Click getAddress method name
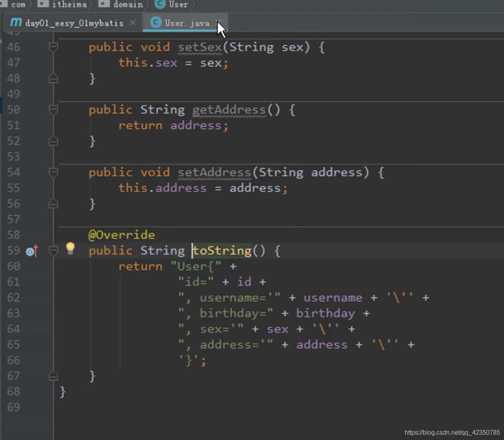504x440 pixels. [229, 110]
